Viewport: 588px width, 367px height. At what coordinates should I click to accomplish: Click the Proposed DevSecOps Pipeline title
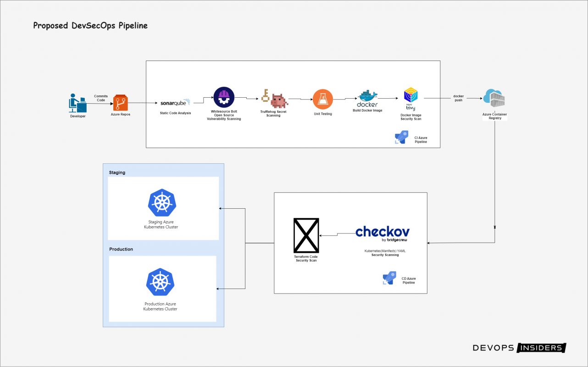[x=90, y=26]
